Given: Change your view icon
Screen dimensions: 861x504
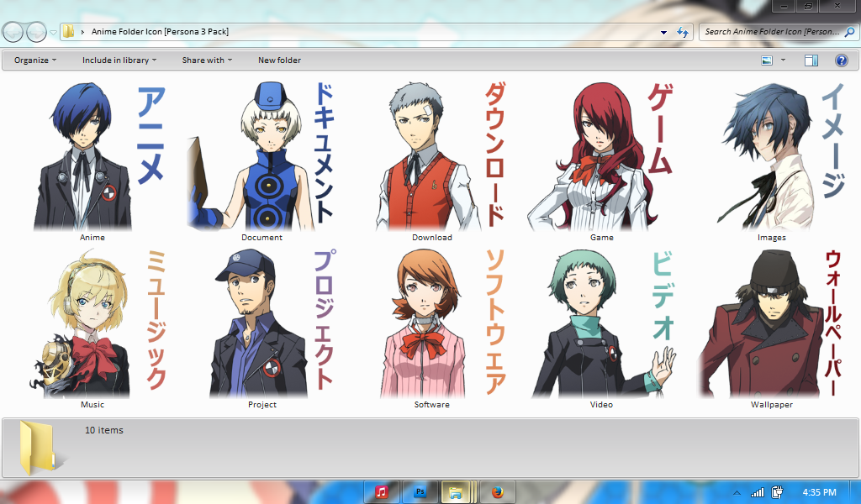Looking at the screenshot, I should [x=767, y=60].
